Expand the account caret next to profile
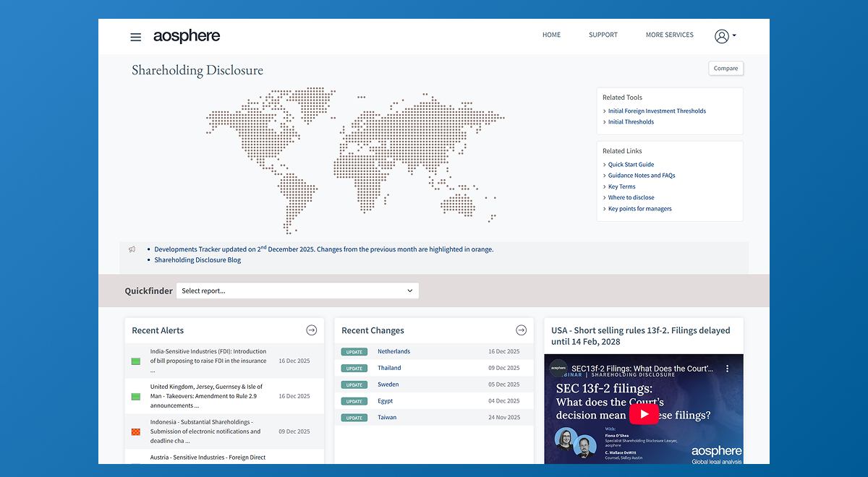Viewport: 868px width, 477px height. click(x=734, y=35)
